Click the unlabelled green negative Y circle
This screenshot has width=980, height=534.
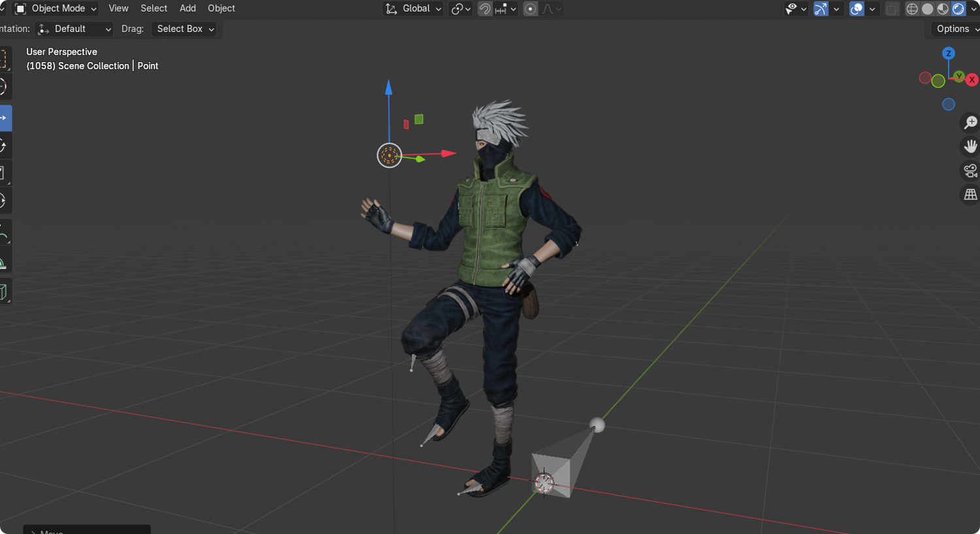[x=938, y=81]
